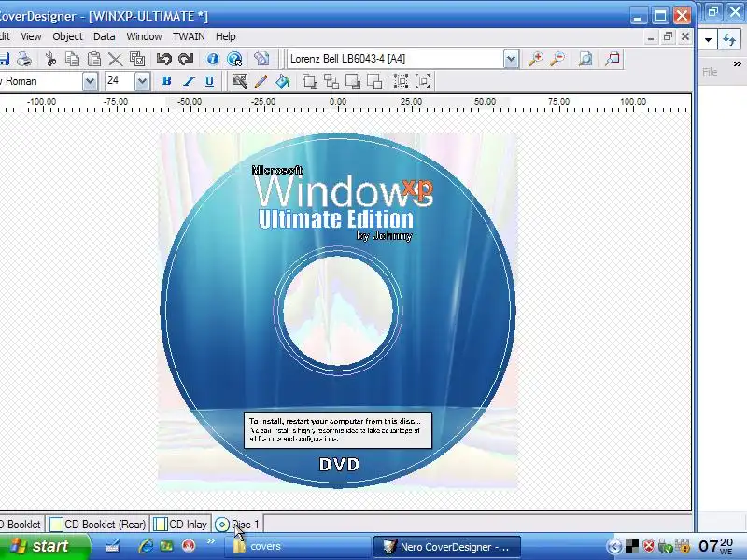747x560 pixels.
Task: Click the context help icon with cursor
Action: (235, 59)
